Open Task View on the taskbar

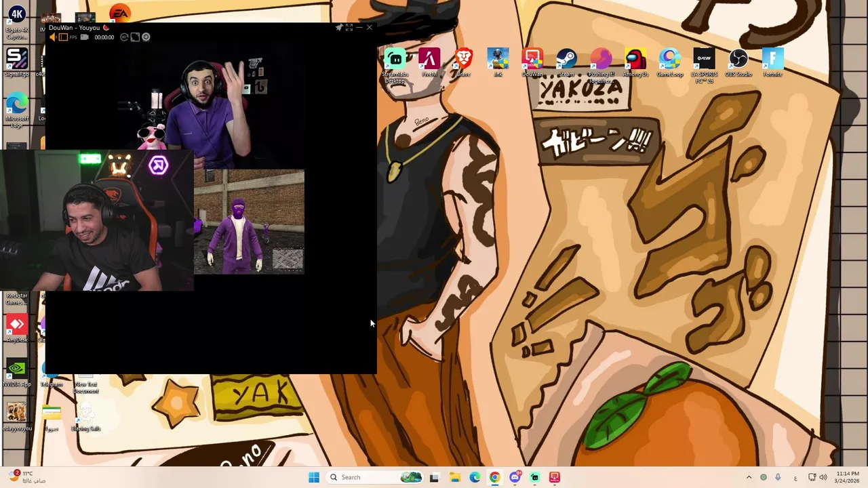pos(434,477)
